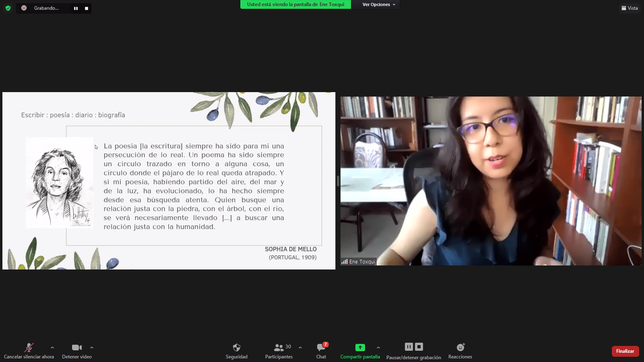Screen dimensions: 644x362
Task: Stop recording from the top-left indicator
Action: 87,8
